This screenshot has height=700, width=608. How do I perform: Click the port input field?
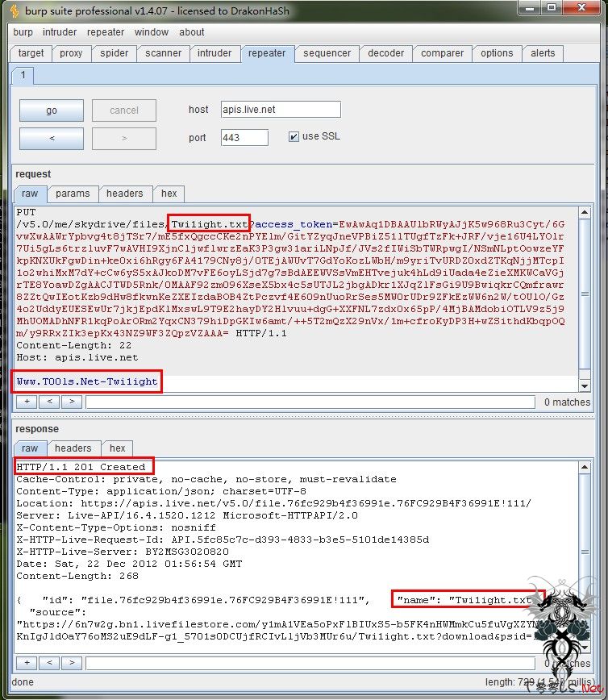pos(244,137)
